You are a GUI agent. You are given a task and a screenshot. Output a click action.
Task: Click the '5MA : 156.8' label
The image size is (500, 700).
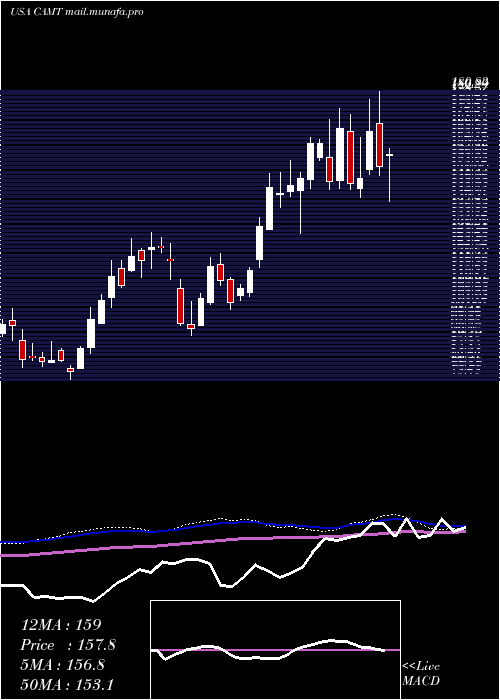[x=62, y=665]
